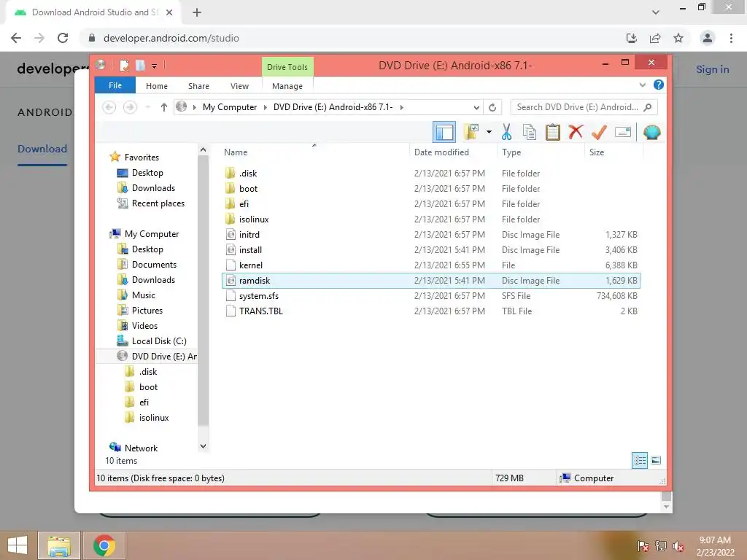Open the Manage ribbon tab
This screenshot has width=747, height=560.
[x=287, y=86]
